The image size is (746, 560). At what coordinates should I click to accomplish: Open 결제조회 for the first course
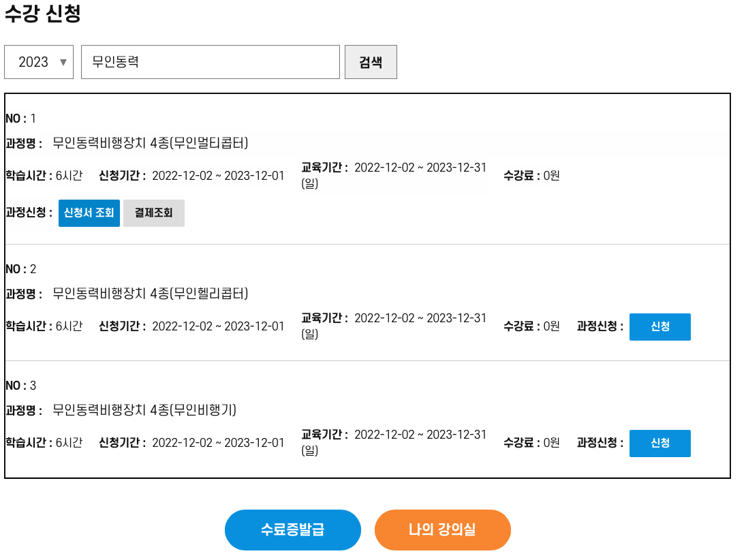pyautogui.click(x=153, y=213)
